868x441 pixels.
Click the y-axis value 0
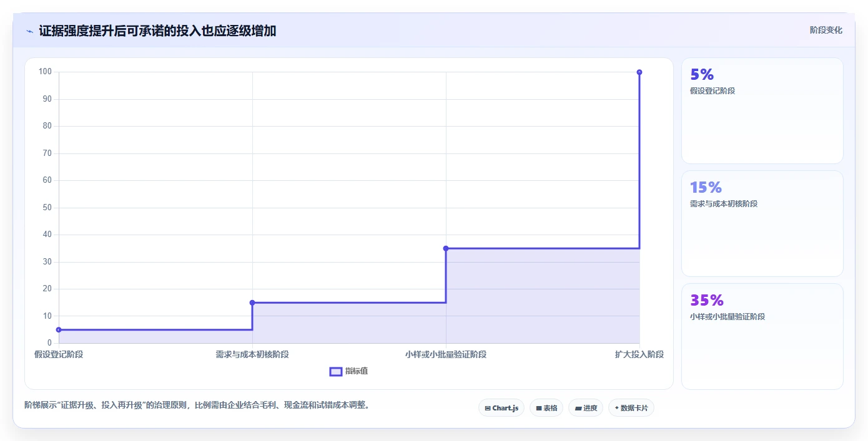pos(49,343)
